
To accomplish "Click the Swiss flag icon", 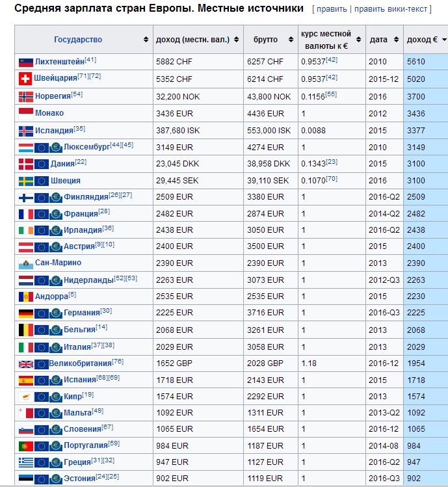I will tap(25, 79).
